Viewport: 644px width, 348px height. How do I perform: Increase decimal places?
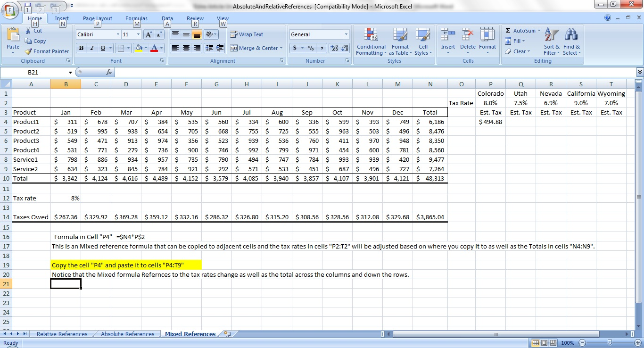(x=334, y=48)
